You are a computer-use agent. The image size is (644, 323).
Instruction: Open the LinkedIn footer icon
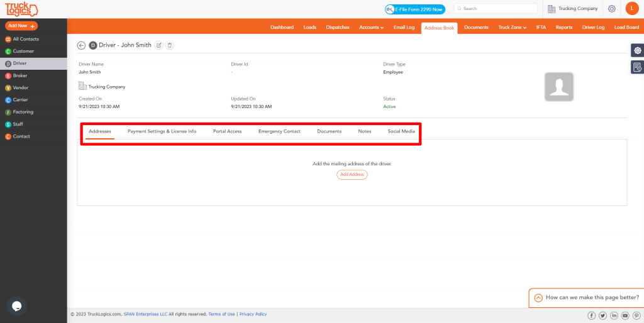pyautogui.click(x=614, y=315)
